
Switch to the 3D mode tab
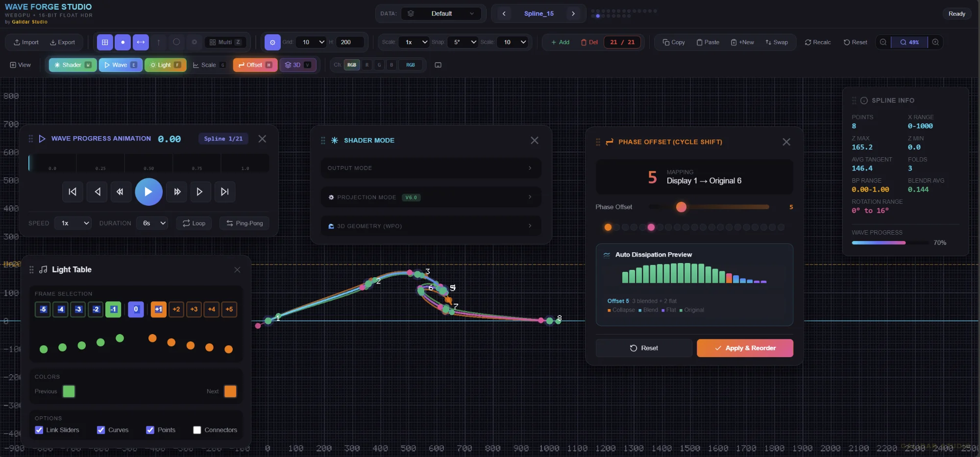(298, 65)
